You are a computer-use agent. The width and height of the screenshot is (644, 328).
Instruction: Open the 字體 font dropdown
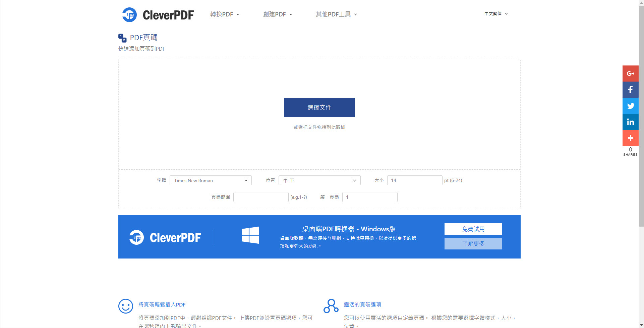(211, 180)
